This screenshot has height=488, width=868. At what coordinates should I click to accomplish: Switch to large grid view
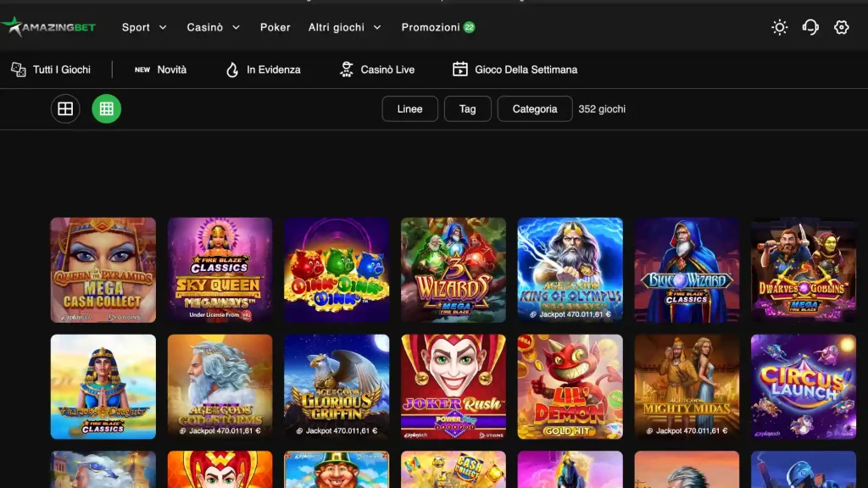pyautogui.click(x=65, y=109)
